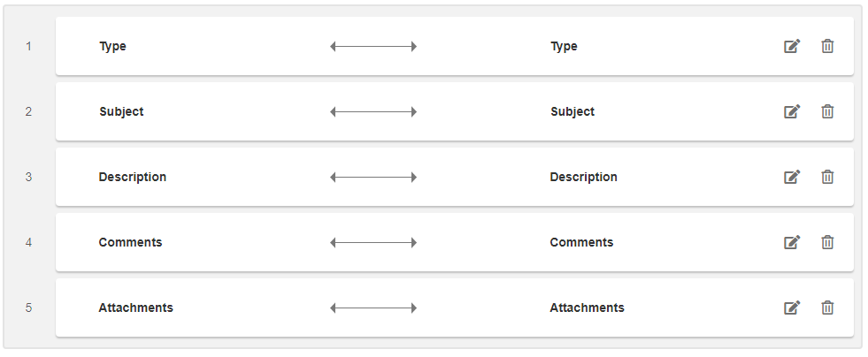This screenshot has width=868, height=357.
Task: Delete the Attachments field mapping
Action: click(x=827, y=308)
